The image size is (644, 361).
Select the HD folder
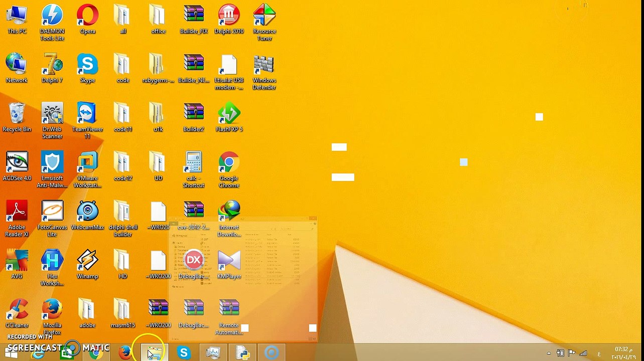123,265
